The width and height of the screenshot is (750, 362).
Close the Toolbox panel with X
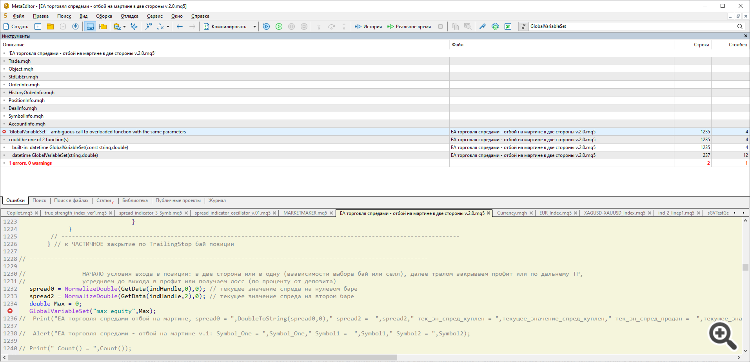pyautogui.click(x=746, y=36)
